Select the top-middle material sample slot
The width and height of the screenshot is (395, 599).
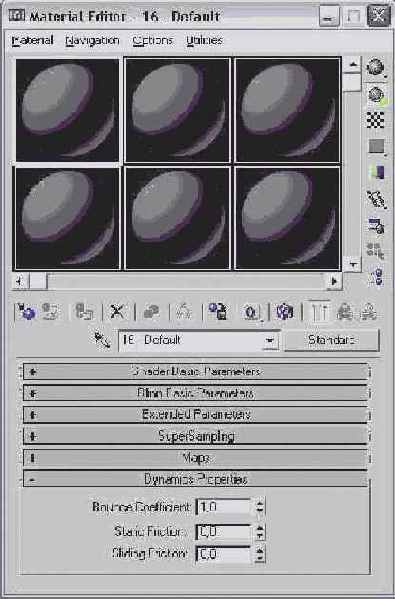(177, 110)
